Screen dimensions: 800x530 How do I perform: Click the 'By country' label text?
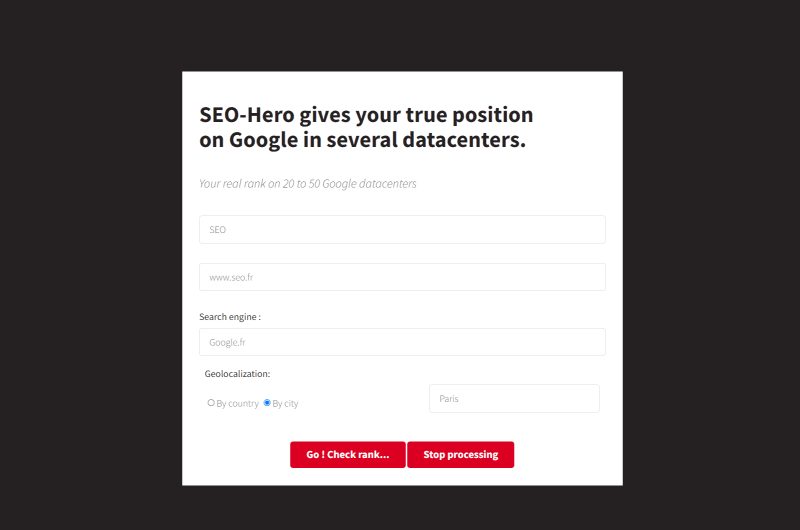click(x=237, y=403)
